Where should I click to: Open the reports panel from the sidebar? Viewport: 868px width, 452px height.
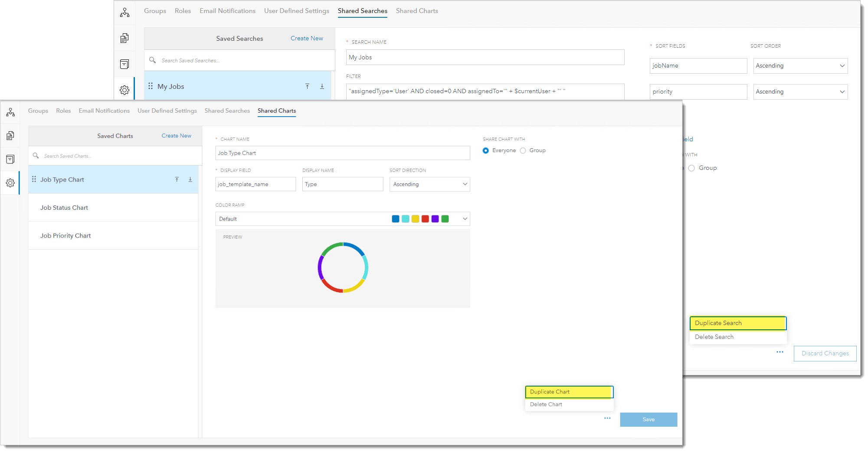click(x=10, y=159)
